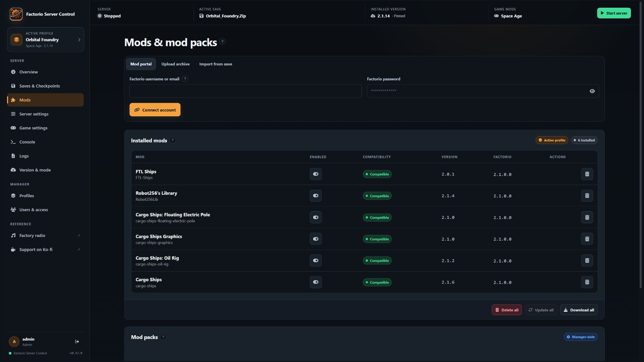Click the Manager-wide badge
644x362 pixels.
tap(581, 337)
